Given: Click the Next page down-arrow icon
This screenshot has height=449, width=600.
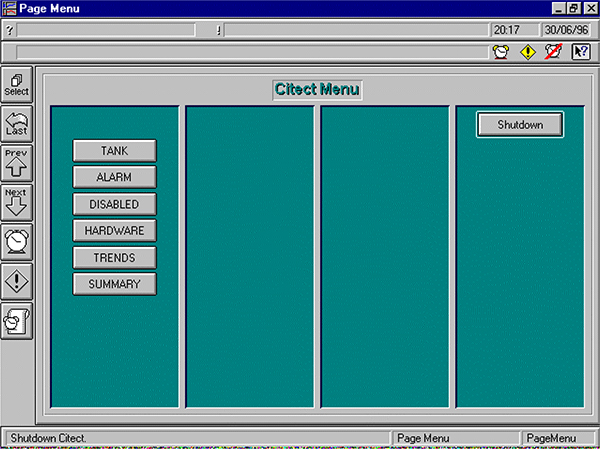Looking at the screenshot, I should 17,203.
